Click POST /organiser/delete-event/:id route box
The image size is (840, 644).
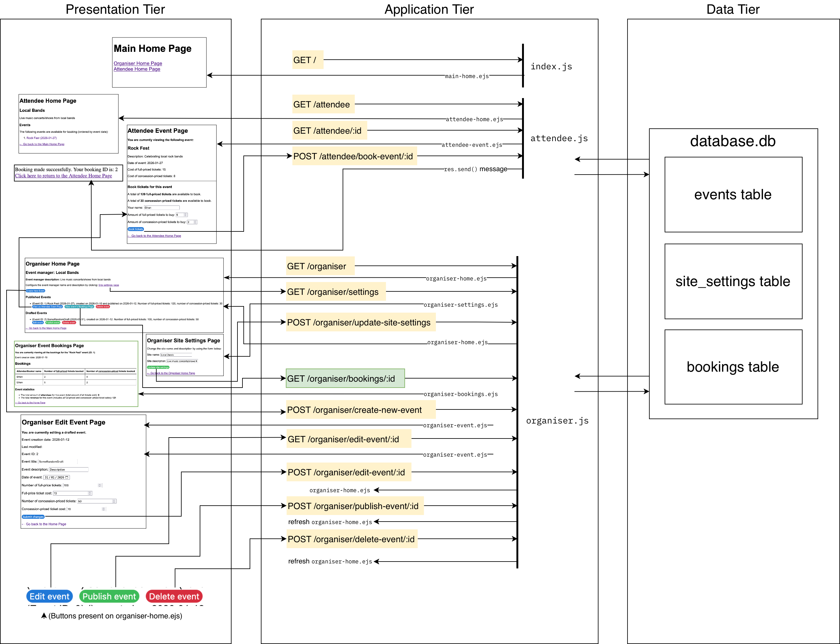352,539
